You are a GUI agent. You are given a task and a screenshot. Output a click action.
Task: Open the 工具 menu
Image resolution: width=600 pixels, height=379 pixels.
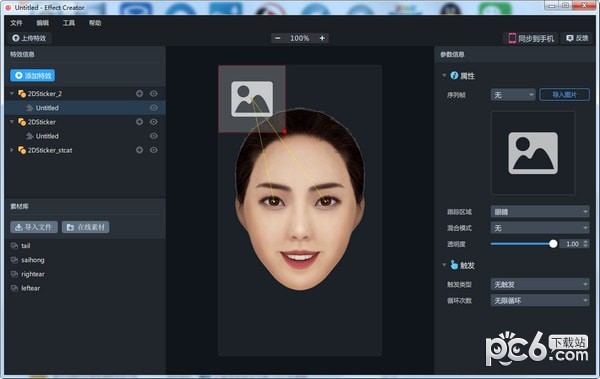pyautogui.click(x=69, y=23)
